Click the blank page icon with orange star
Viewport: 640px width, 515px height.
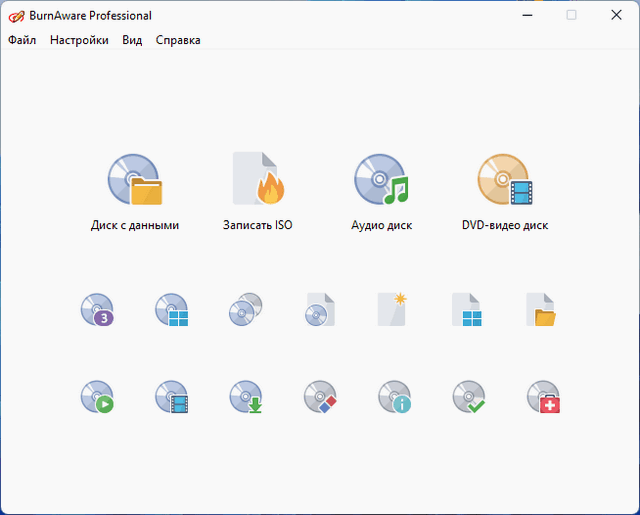392,309
